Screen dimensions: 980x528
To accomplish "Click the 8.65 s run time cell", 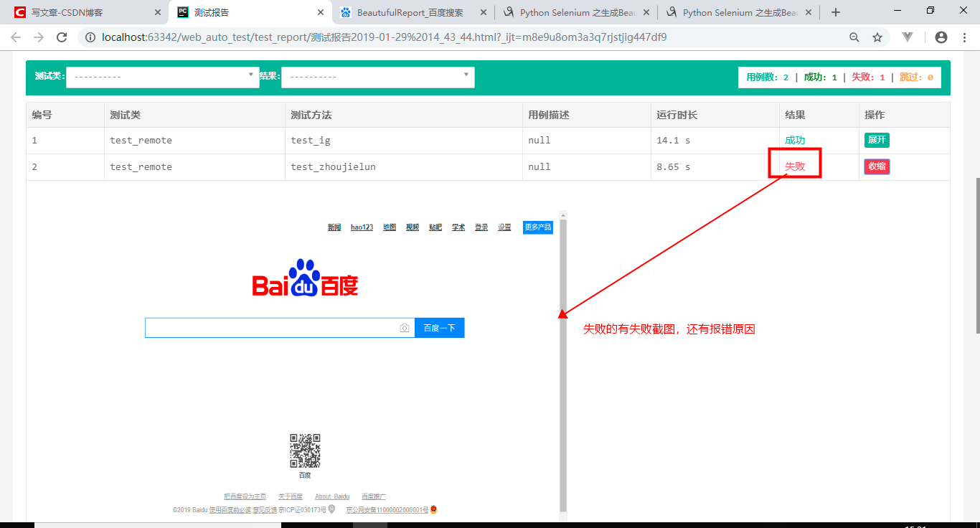I will pos(715,167).
